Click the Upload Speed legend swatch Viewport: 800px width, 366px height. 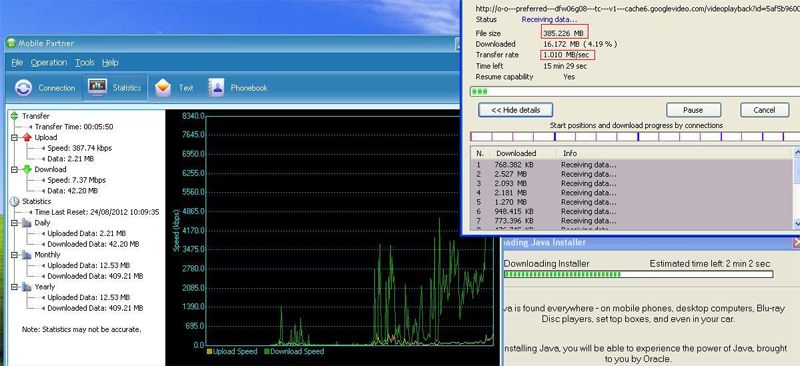tap(209, 351)
